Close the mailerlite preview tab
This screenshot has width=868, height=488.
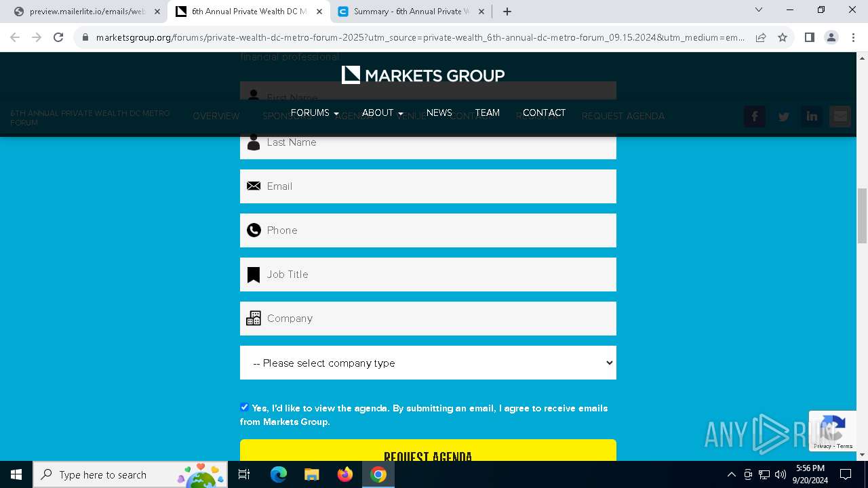157,12
